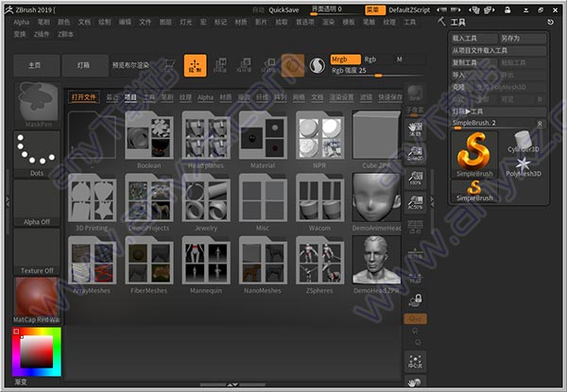The height and width of the screenshot is (392, 567).
Task: Switch to the Alpha lightbox tab
Action: tap(205, 97)
